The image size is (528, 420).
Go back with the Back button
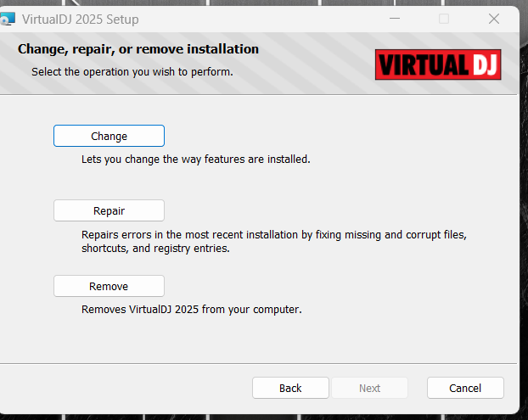click(x=290, y=388)
